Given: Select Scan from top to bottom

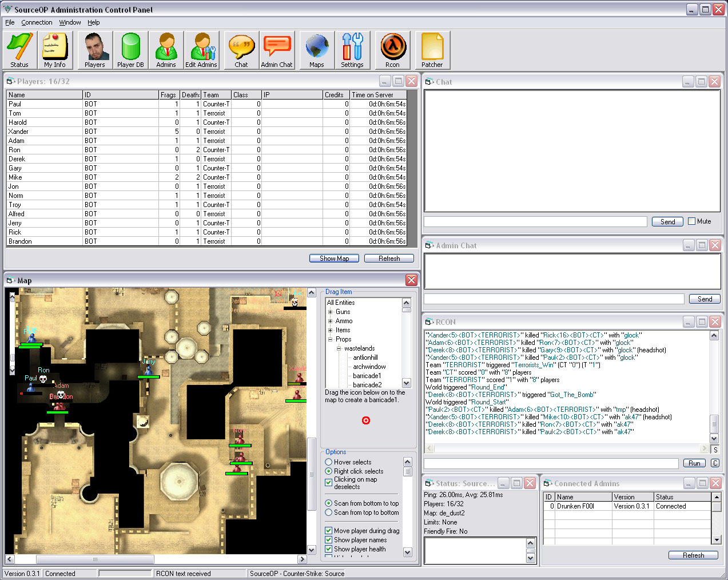Looking at the screenshot, I should pyautogui.click(x=329, y=513).
